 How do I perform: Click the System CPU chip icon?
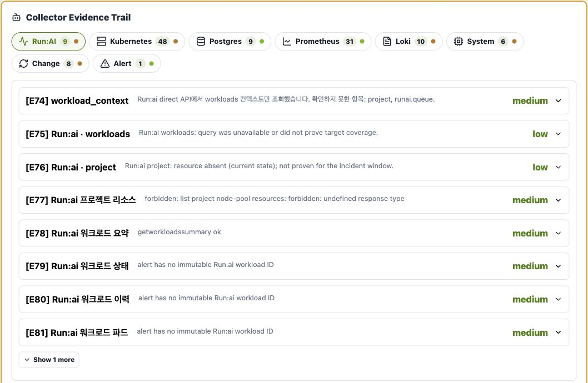(459, 41)
